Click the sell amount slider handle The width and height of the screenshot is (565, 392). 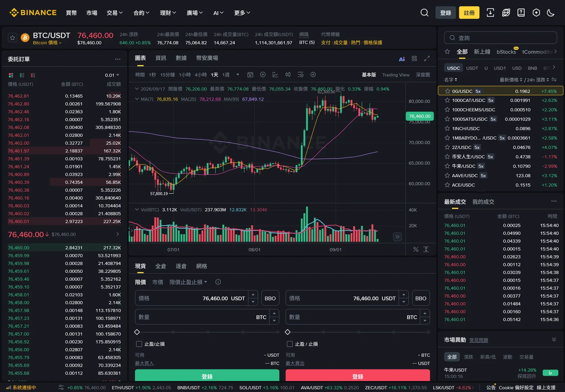pyautogui.click(x=288, y=332)
